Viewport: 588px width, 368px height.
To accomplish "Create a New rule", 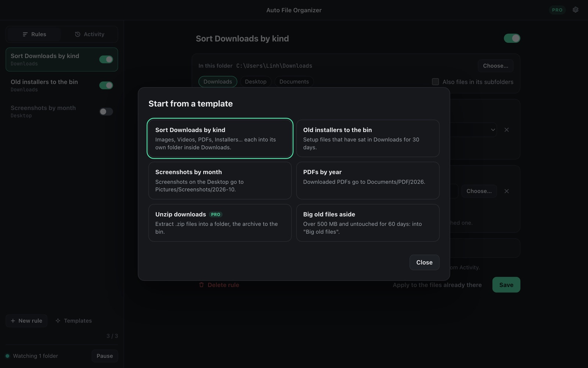I will tap(26, 321).
